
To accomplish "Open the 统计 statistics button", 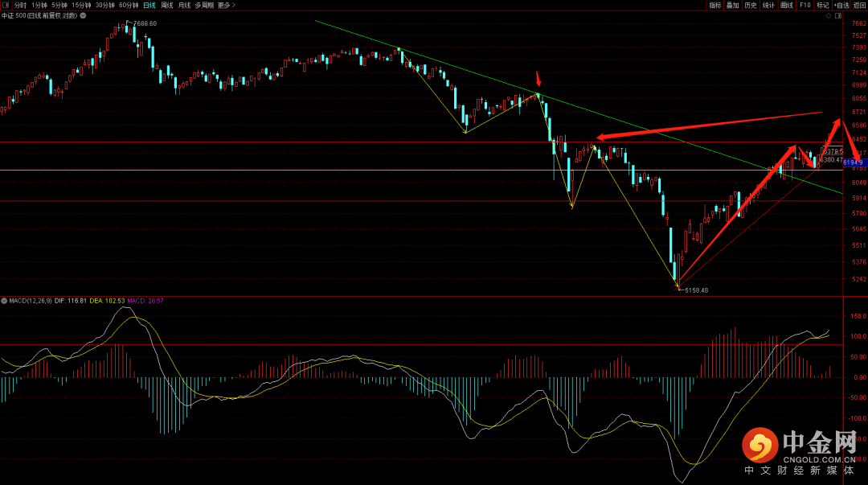I will pos(768,5).
